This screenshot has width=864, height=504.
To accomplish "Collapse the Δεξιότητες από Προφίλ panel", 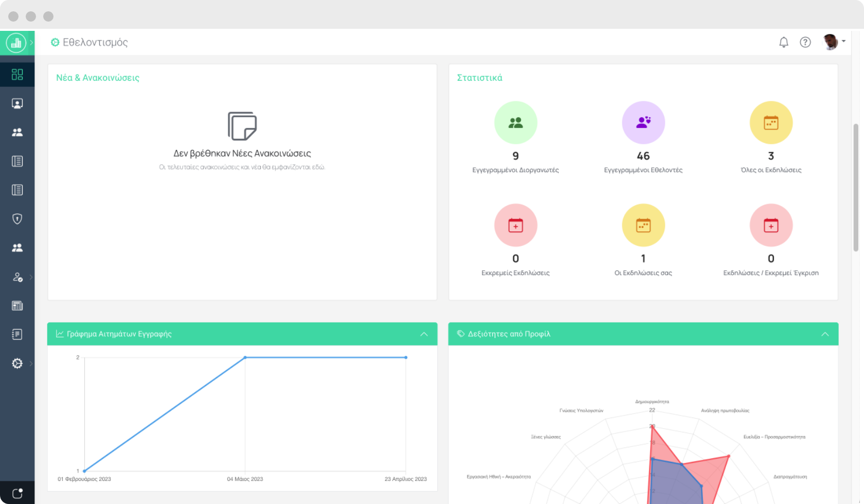I will 825,334.
